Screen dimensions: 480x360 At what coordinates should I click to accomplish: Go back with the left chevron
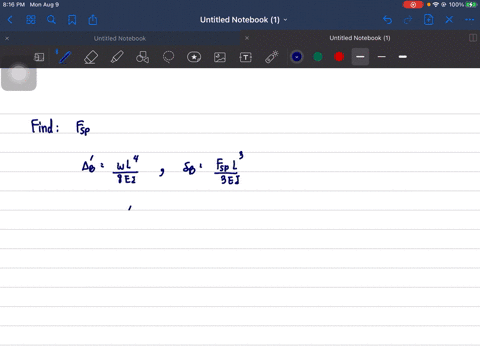(x=10, y=20)
